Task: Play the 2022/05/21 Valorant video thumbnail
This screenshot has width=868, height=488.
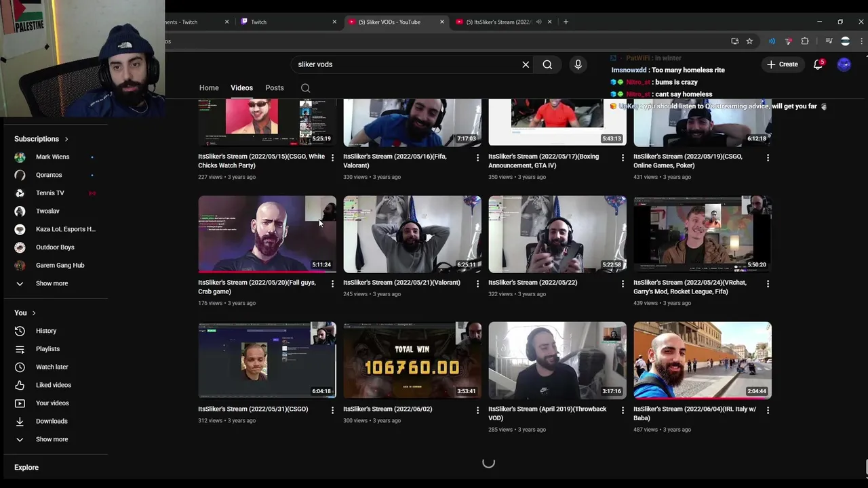Action: pos(412,234)
